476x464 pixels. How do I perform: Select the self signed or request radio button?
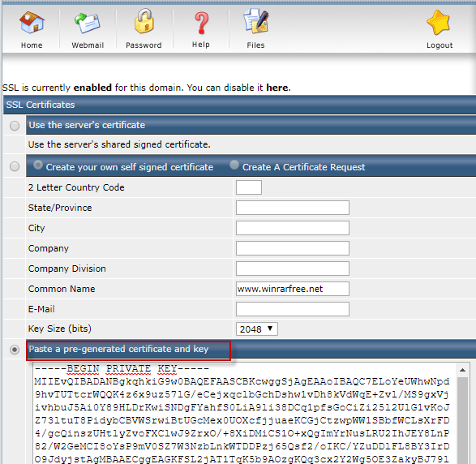(15, 166)
